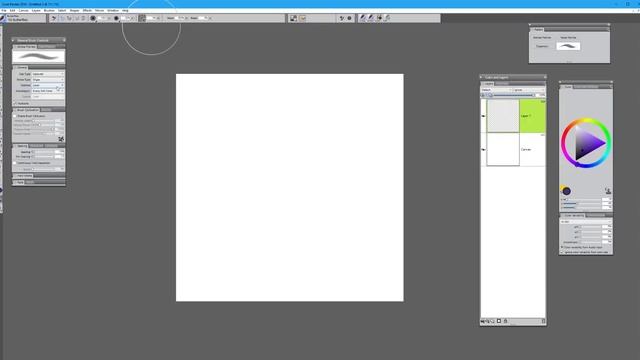640x360 pixels.
Task: Select the Papers tab
Action: point(538,29)
